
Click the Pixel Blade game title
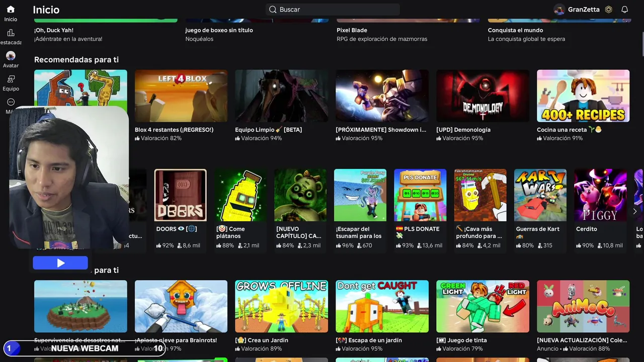click(352, 30)
